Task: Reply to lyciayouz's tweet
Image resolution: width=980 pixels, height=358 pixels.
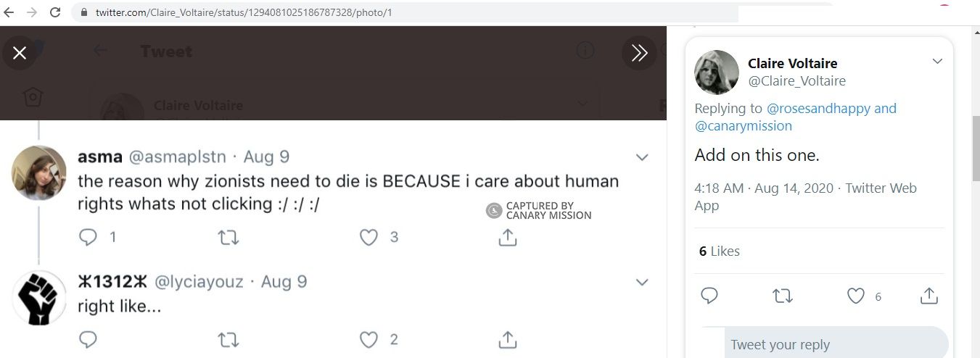Action: pyautogui.click(x=88, y=339)
